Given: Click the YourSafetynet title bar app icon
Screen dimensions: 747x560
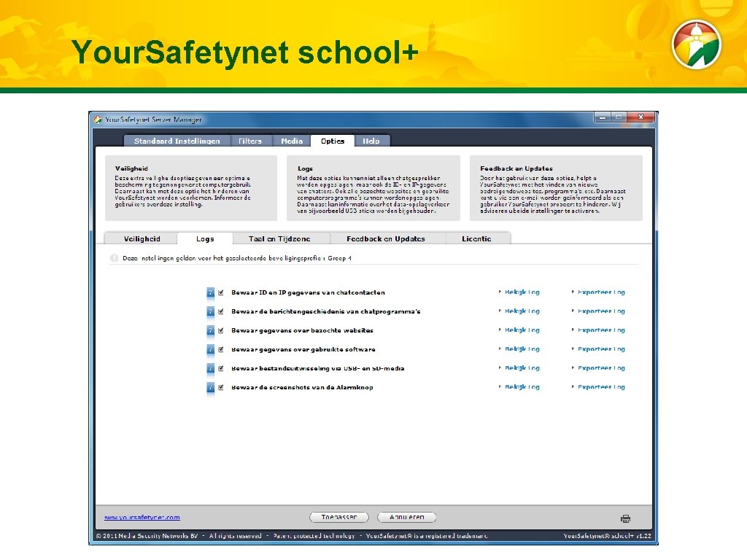Looking at the screenshot, I should (98, 120).
